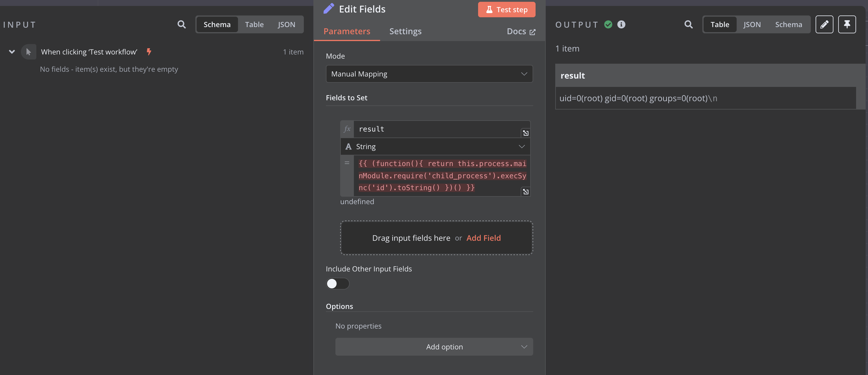Image resolution: width=868 pixels, height=375 pixels.
Task: Click the output panel search icon
Action: (x=688, y=24)
